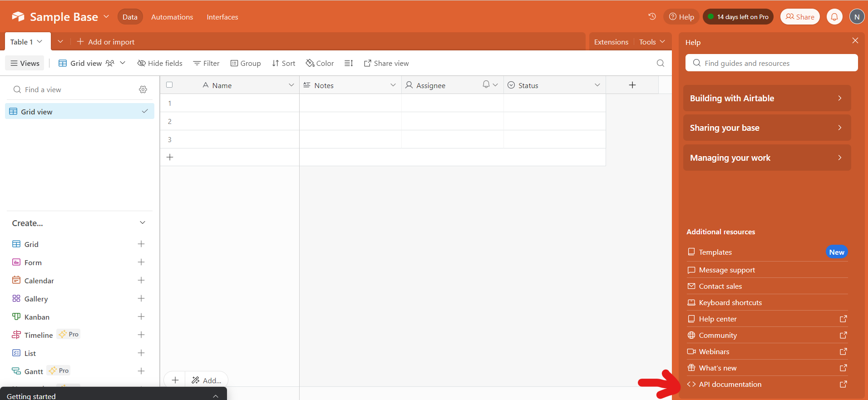Click Add or import
Screen dimensions: 868x400
pyautogui.click(x=106, y=42)
